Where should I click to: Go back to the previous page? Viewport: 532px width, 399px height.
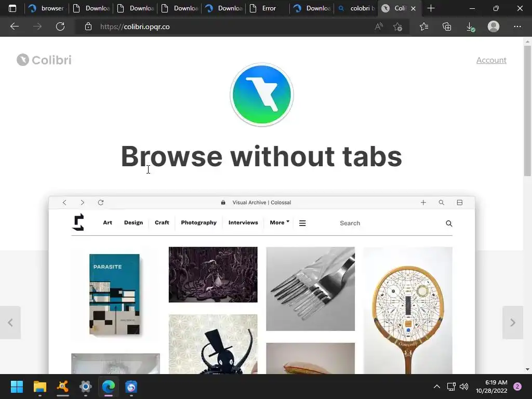[14, 26]
